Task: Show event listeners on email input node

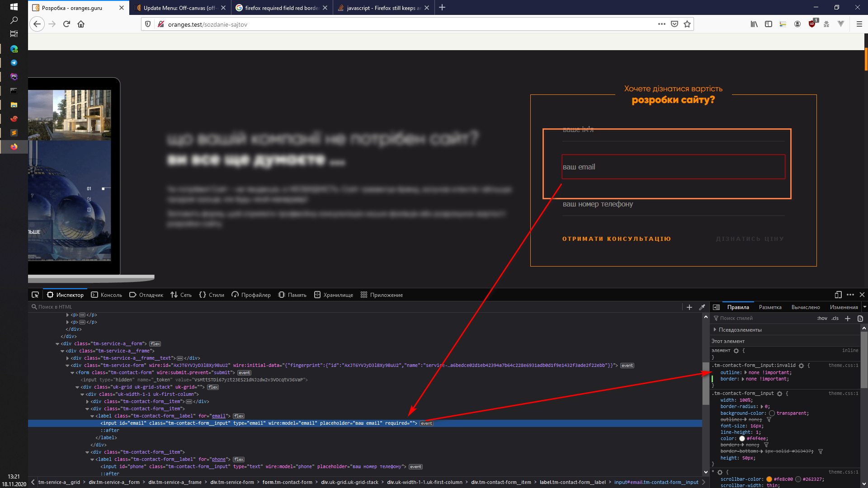Action: pos(426,423)
